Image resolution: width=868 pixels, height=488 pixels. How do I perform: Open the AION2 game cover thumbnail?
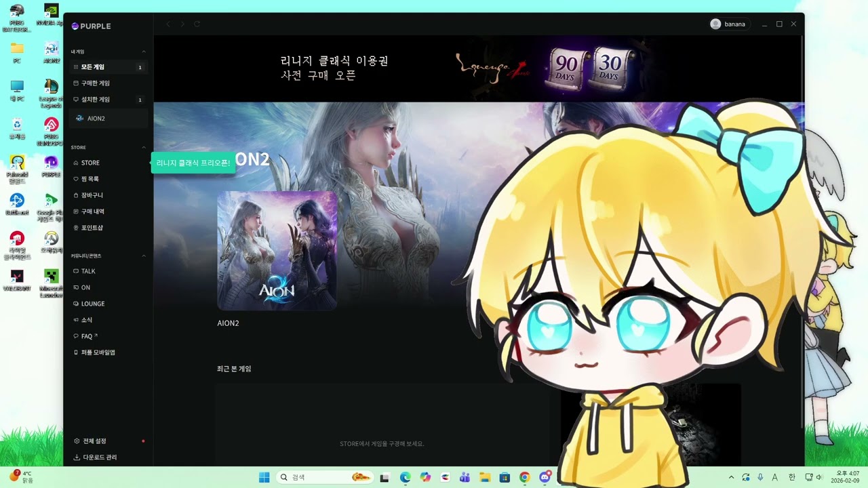(x=277, y=251)
